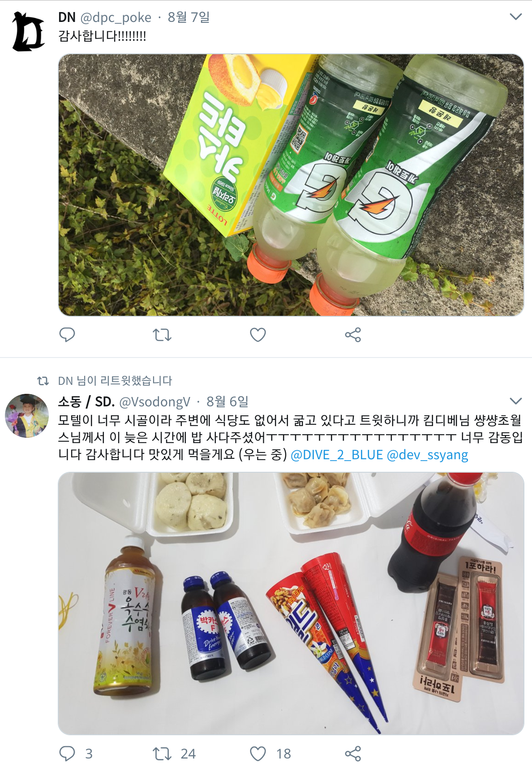View the food and drinks photo
The width and height of the screenshot is (532, 776).
291,603
